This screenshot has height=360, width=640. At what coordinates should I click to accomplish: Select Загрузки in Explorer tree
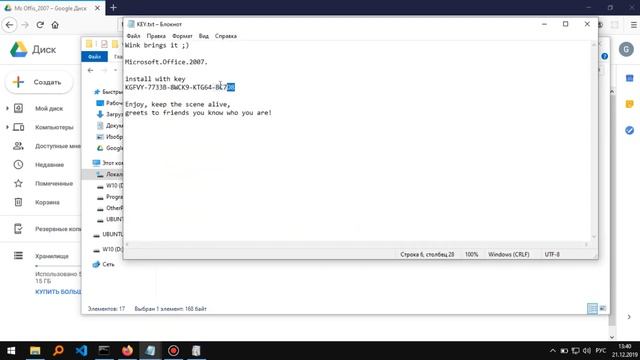(x=110, y=114)
